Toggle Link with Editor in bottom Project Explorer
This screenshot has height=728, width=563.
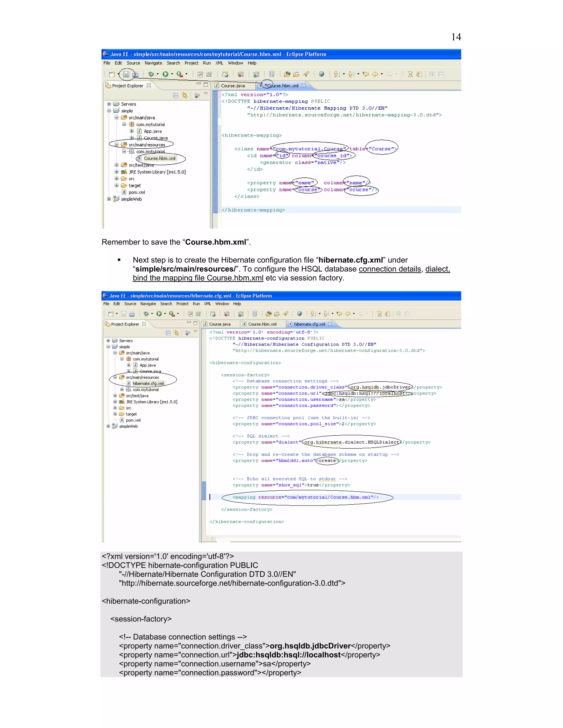point(176,333)
